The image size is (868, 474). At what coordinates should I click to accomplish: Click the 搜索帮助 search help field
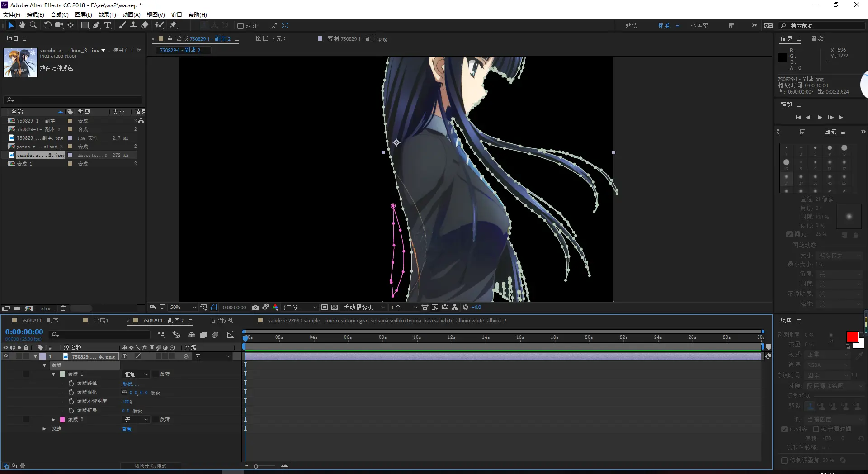click(x=823, y=26)
